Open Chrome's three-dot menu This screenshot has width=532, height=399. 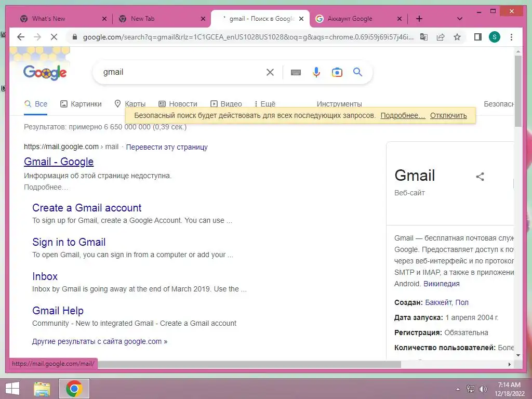tap(511, 37)
